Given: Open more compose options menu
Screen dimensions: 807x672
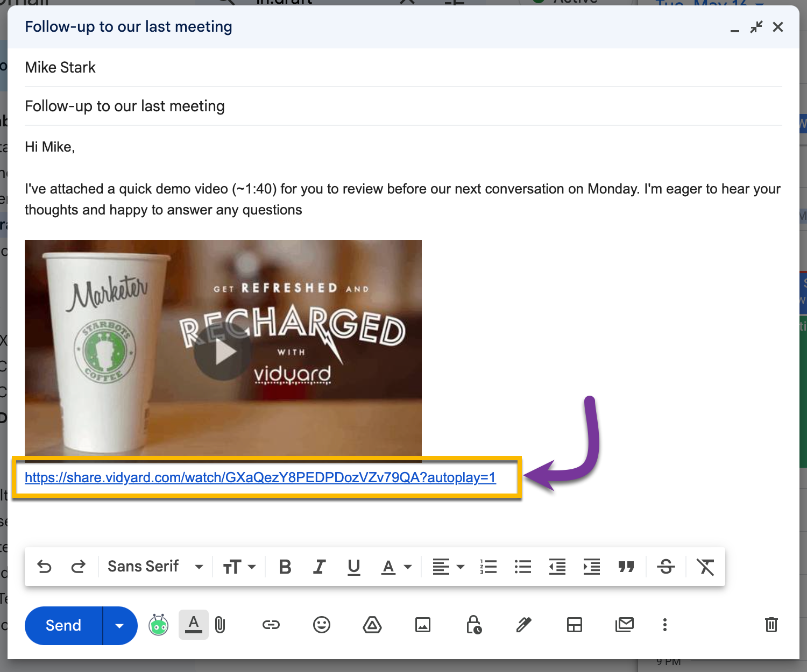Looking at the screenshot, I should [665, 625].
